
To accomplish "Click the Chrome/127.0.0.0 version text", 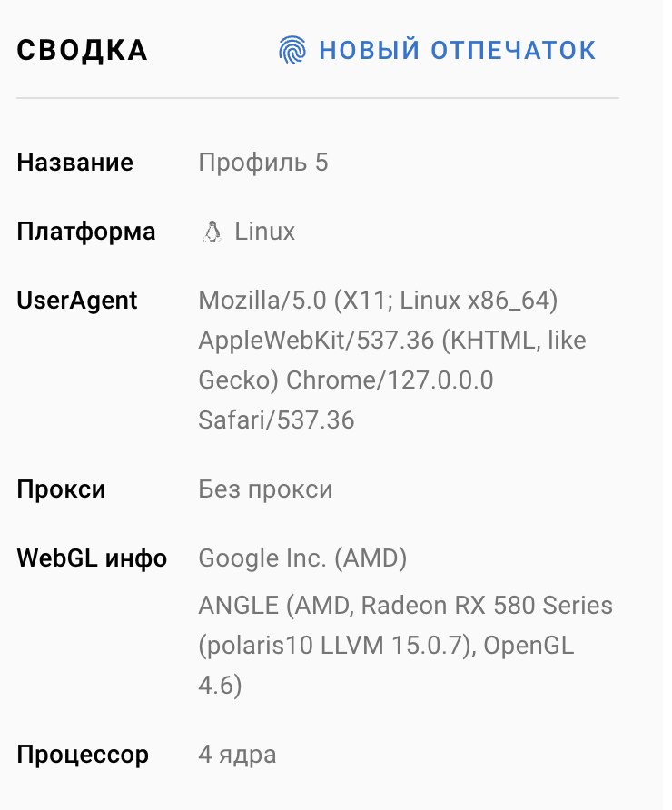I will coord(390,380).
